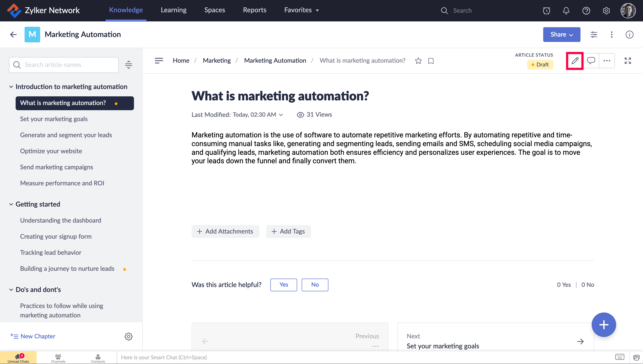Click the pencil edit article icon

(x=575, y=61)
